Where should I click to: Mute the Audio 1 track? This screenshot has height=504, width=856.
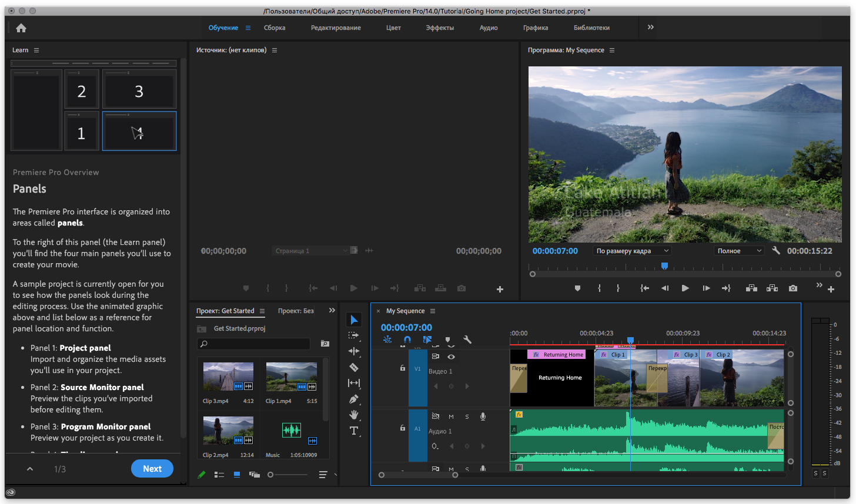click(451, 416)
